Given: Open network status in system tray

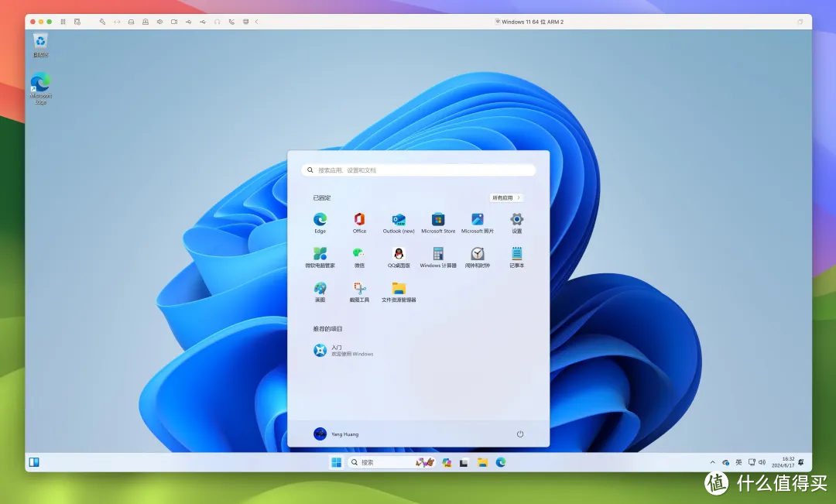Looking at the screenshot, I should 752,462.
